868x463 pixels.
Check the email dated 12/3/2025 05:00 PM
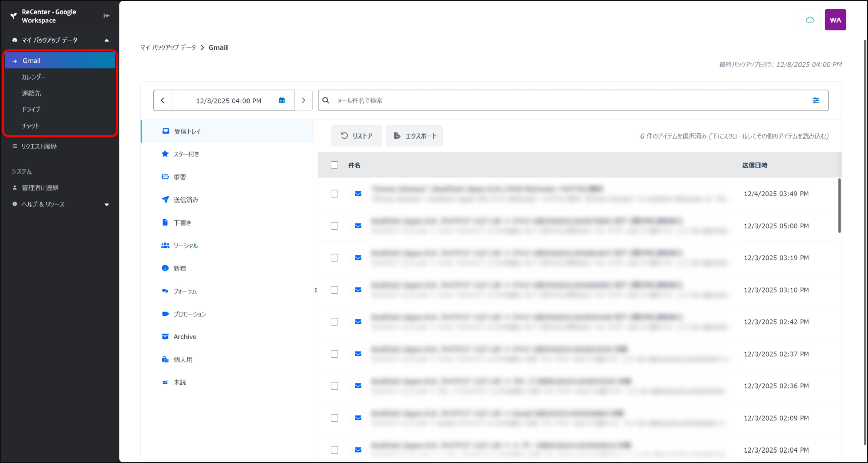tap(334, 226)
